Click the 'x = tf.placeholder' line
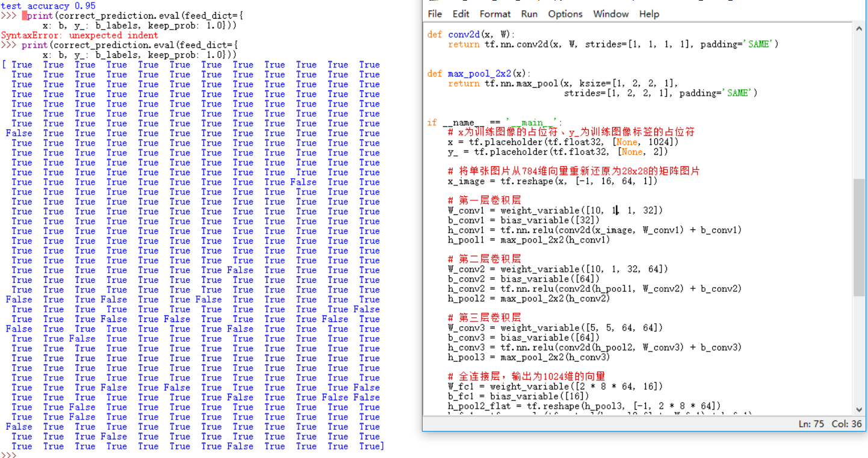The image size is (868, 458). pos(563,142)
